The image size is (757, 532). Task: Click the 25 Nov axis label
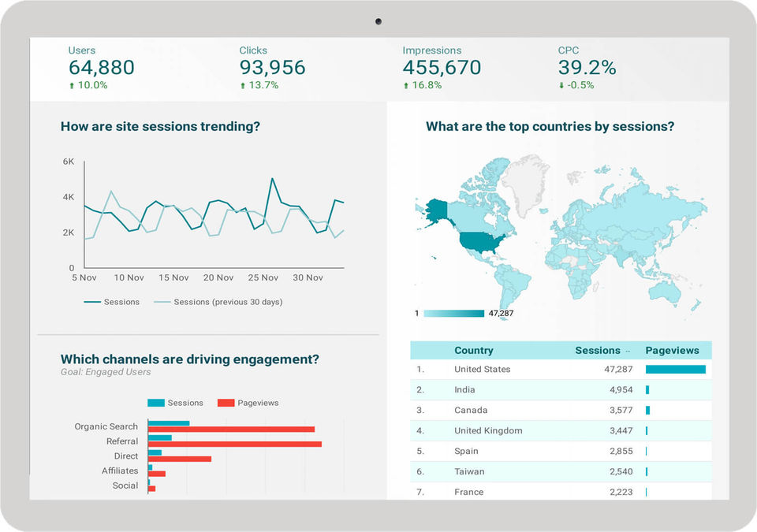point(263,277)
